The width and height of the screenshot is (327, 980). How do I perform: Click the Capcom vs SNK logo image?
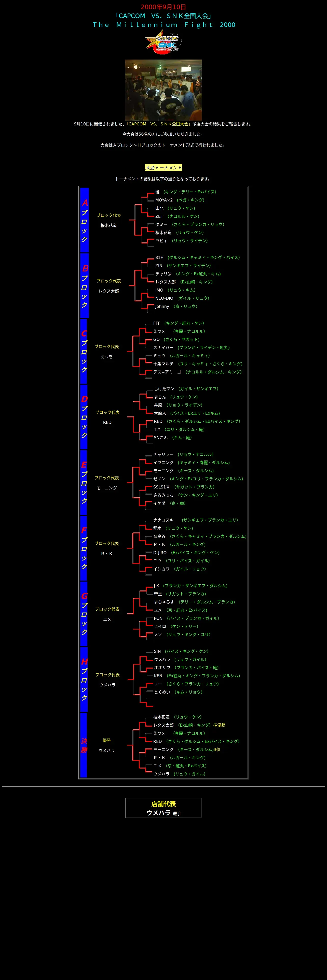pyautogui.click(x=163, y=42)
